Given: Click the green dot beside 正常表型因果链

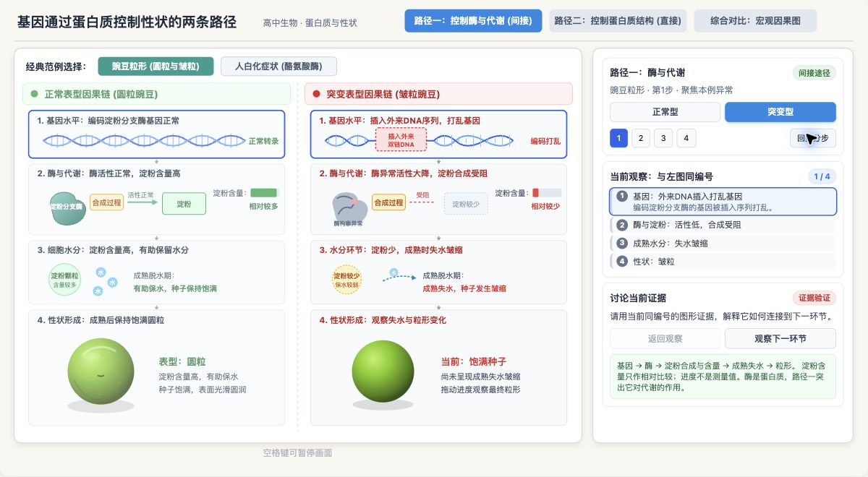Looking at the screenshot, I should pos(34,94).
